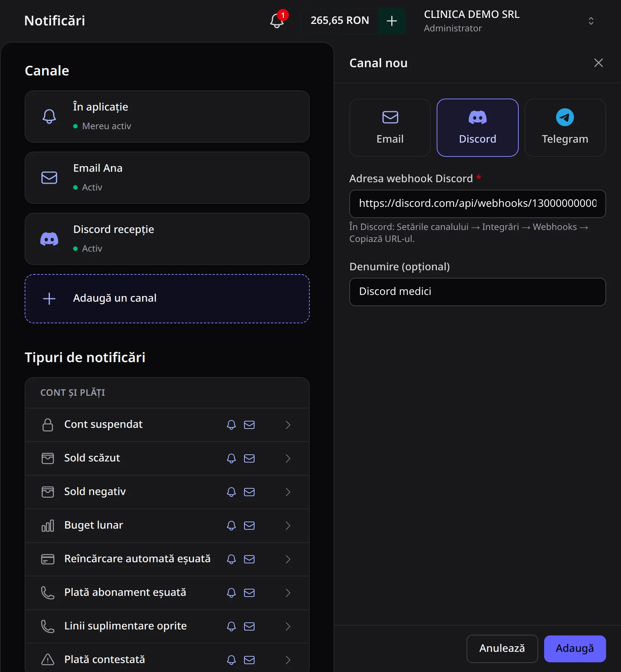Add funds with the green plus button
621x672 pixels.
391,21
